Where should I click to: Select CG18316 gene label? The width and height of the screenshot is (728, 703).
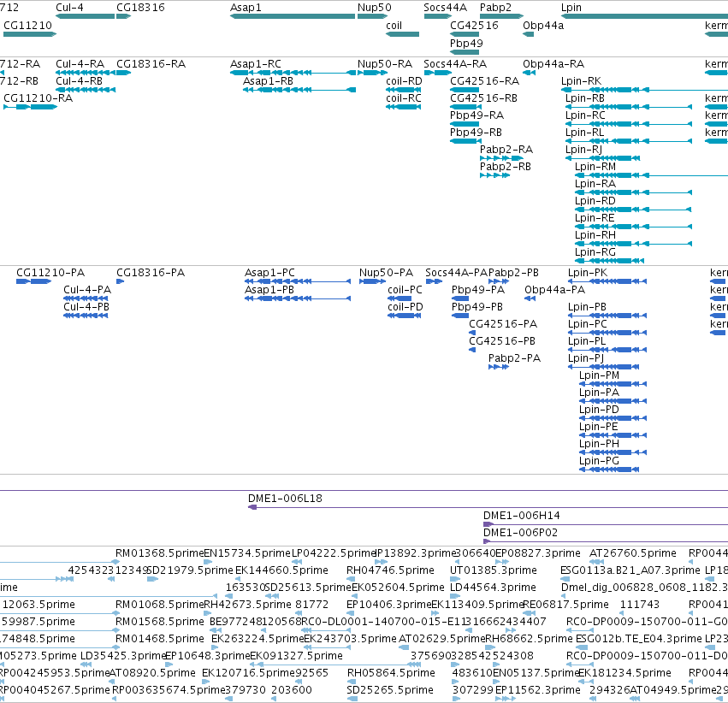click(140, 8)
